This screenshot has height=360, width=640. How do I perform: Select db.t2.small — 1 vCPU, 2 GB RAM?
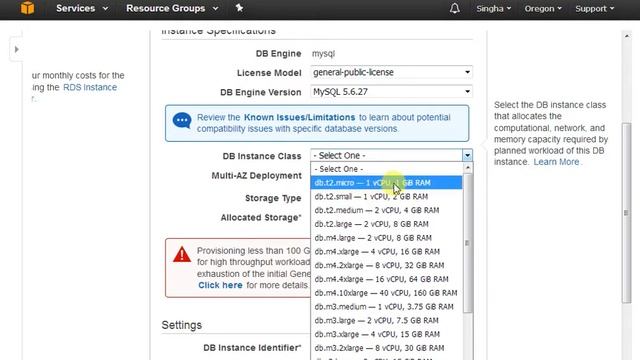tap(387, 196)
